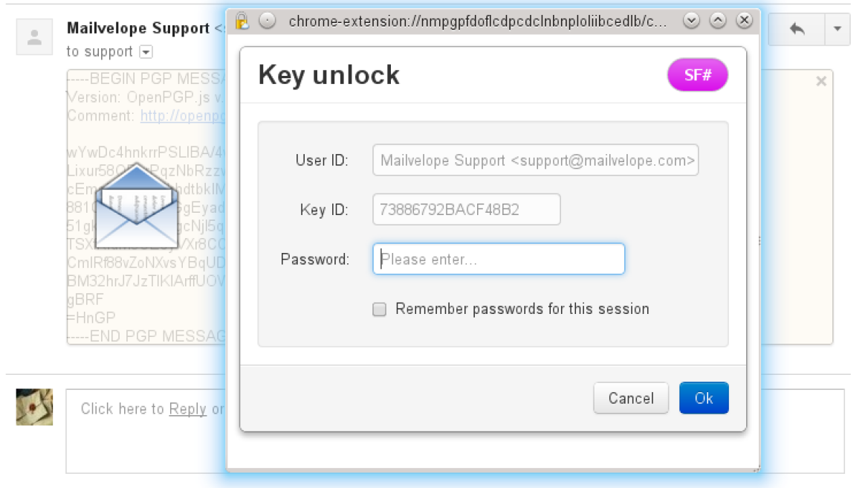Minimize the Key unlock popup window
This screenshot has width=868, height=488.
tap(692, 21)
